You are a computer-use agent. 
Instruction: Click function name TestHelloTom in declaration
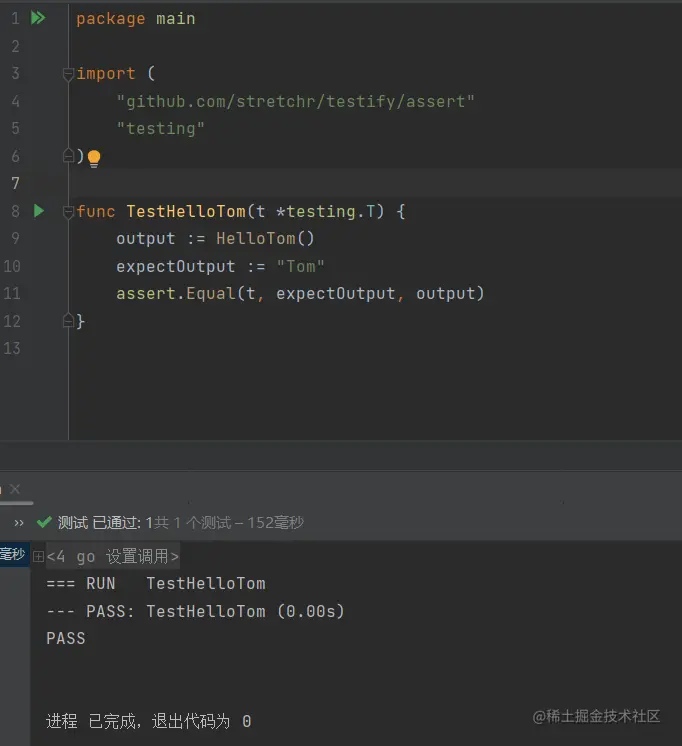click(186, 211)
